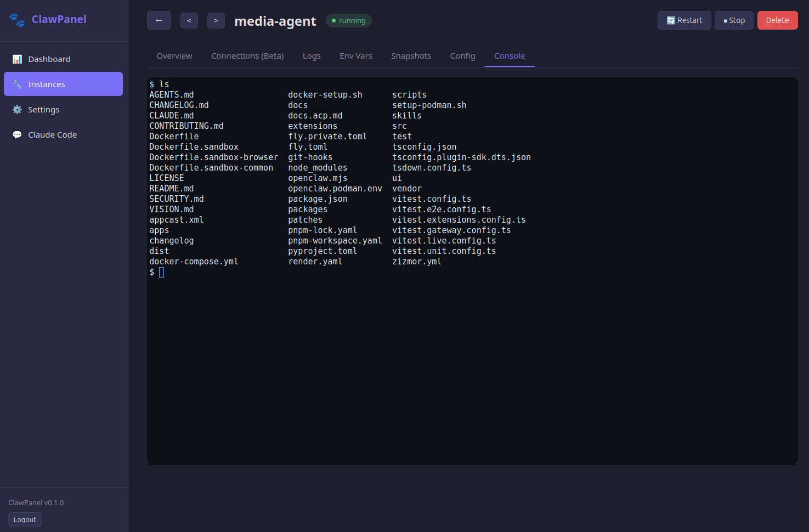Click the running status badge
809x532 pixels.
[348, 20]
